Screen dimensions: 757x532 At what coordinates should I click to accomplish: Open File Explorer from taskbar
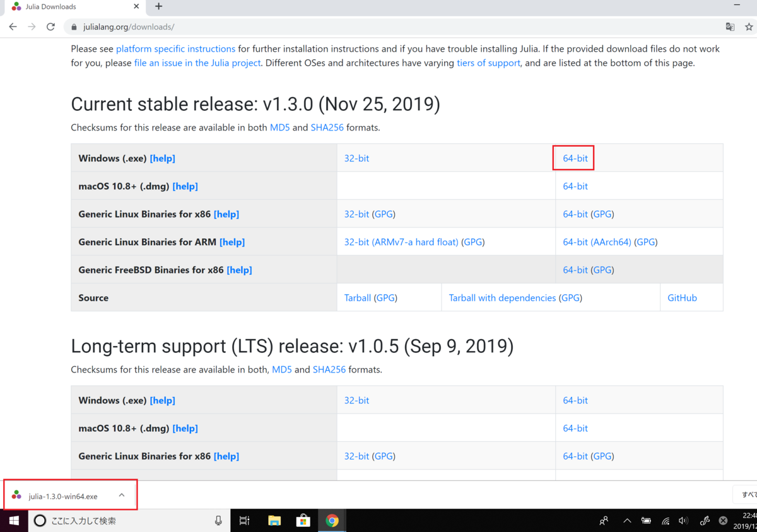tap(274, 521)
